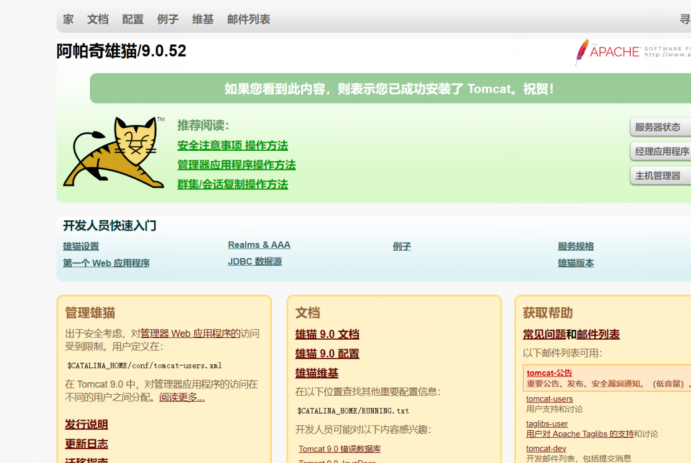692x463 pixels.
Task: Open the 例子 nav item in top bar
Action: [168, 19]
